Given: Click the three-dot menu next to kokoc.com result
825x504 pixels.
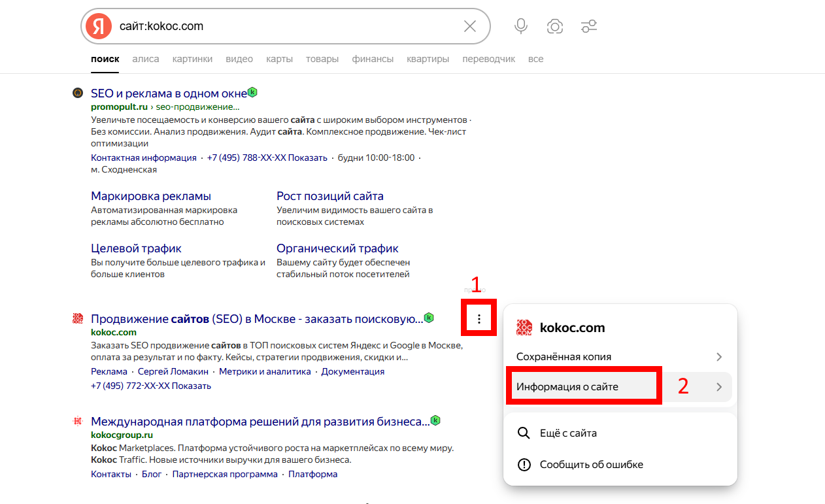Looking at the screenshot, I should click(x=479, y=319).
